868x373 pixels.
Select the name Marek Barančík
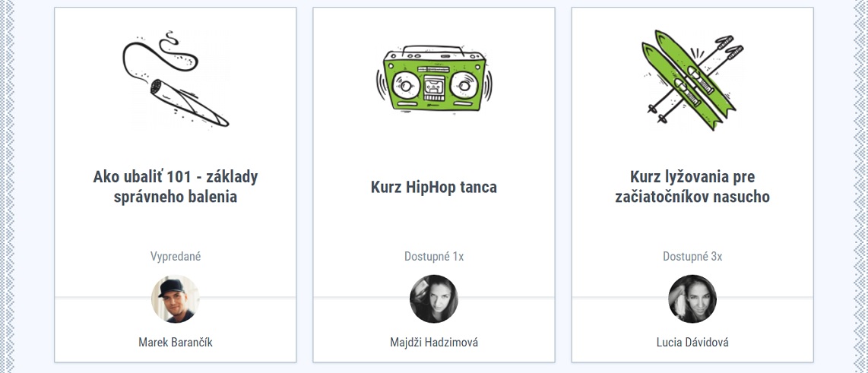[x=176, y=343]
